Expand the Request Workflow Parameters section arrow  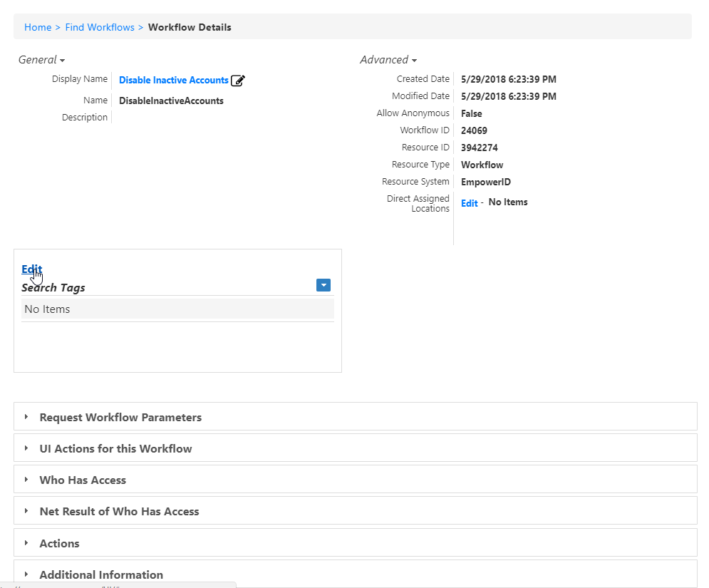(x=26, y=416)
